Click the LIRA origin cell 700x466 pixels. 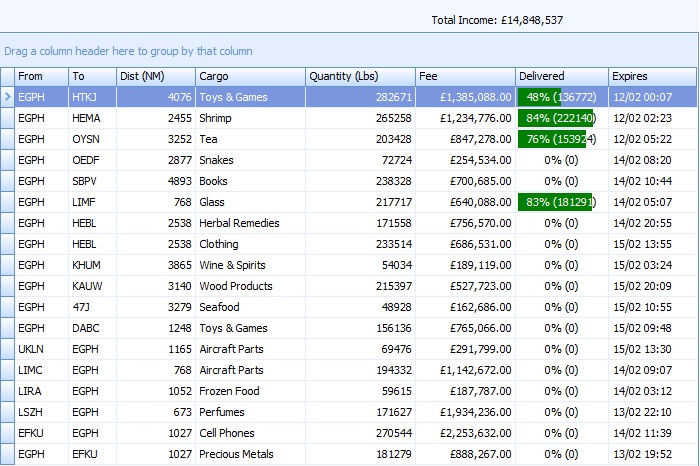(42, 391)
